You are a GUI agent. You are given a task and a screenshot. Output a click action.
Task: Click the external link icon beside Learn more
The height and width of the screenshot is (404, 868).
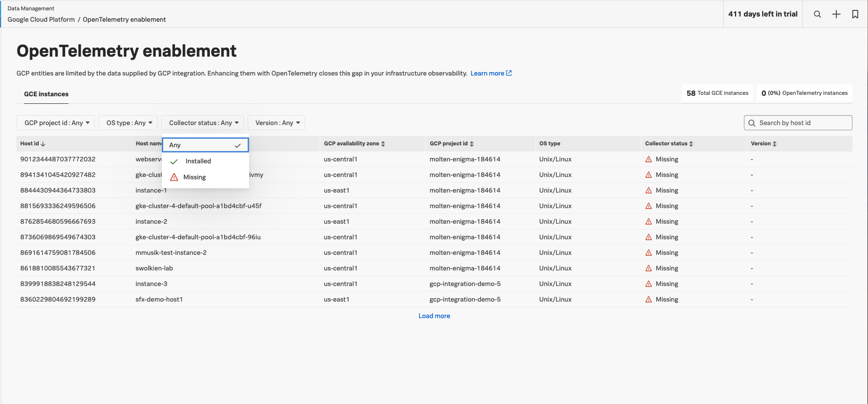pyautogui.click(x=509, y=73)
